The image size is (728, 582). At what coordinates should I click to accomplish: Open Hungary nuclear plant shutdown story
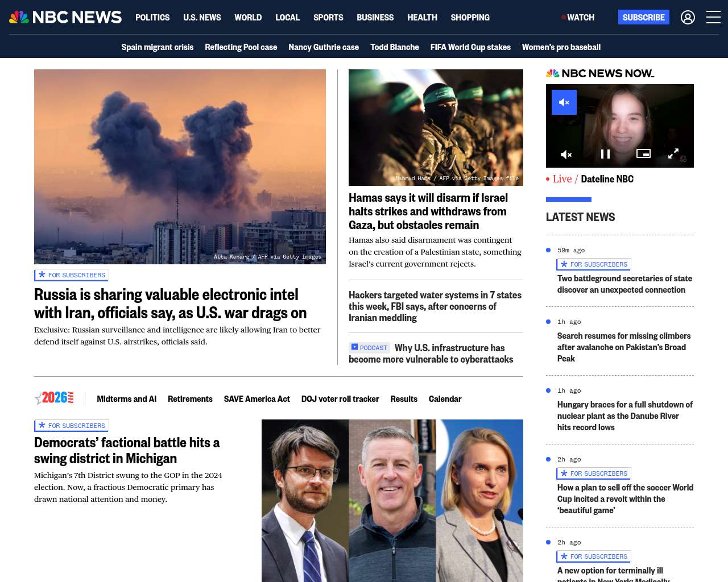pos(625,416)
